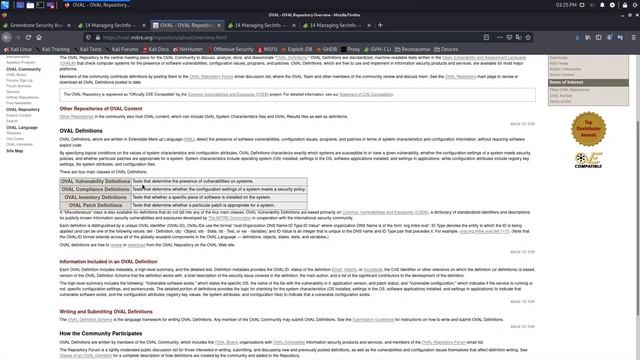The height and width of the screenshot is (360, 640).
Task: Select the OVAL Patch Definitions cell
Action: (x=95, y=205)
